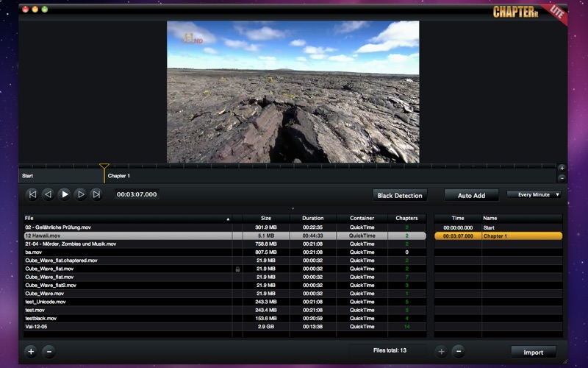The height and width of the screenshot is (368, 588).
Task: Sort by Size column header
Action: point(266,218)
